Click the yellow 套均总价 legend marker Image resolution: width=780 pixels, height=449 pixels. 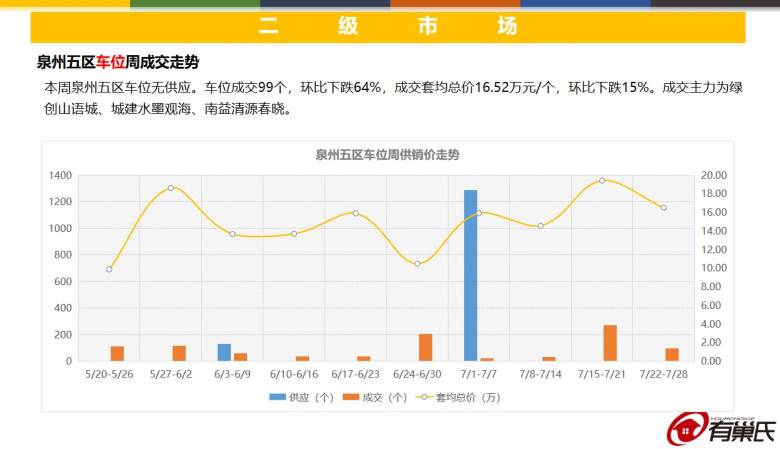click(424, 397)
